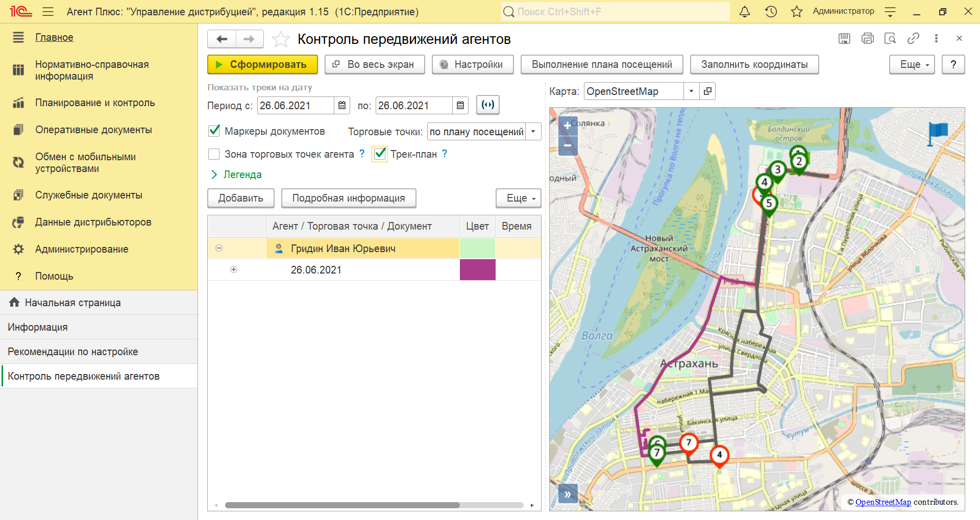Open favorites star in title bar
This screenshot has width=980, height=520.
[x=796, y=11]
